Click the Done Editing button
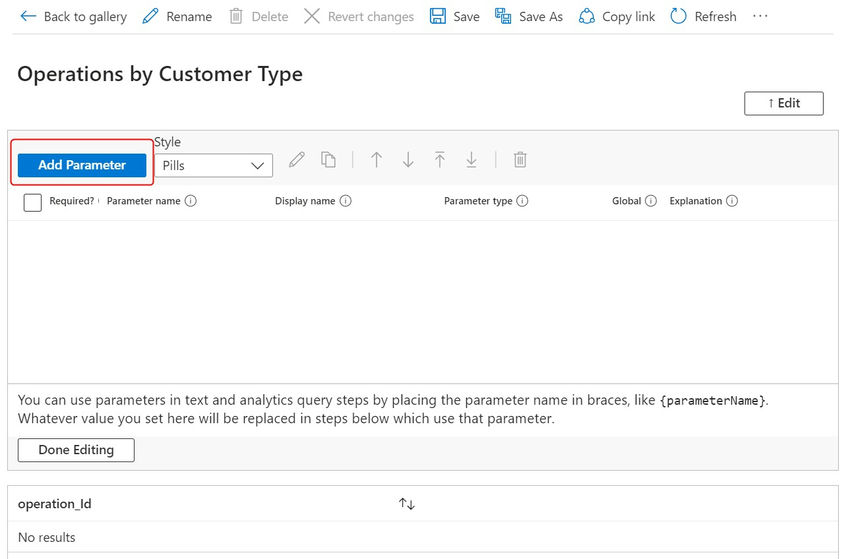Image resolution: width=850 pixels, height=559 pixels. (x=76, y=449)
